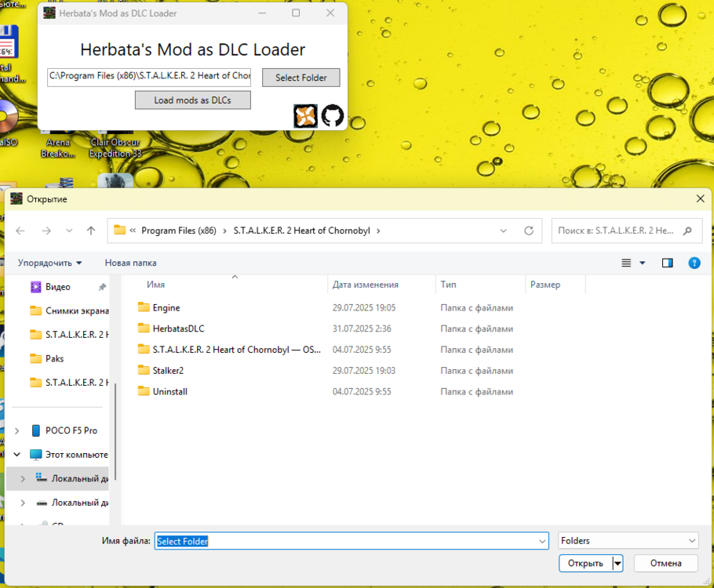The height and width of the screenshot is (588, 714).
Task: Click the help question mark icon
Action: 694,263
